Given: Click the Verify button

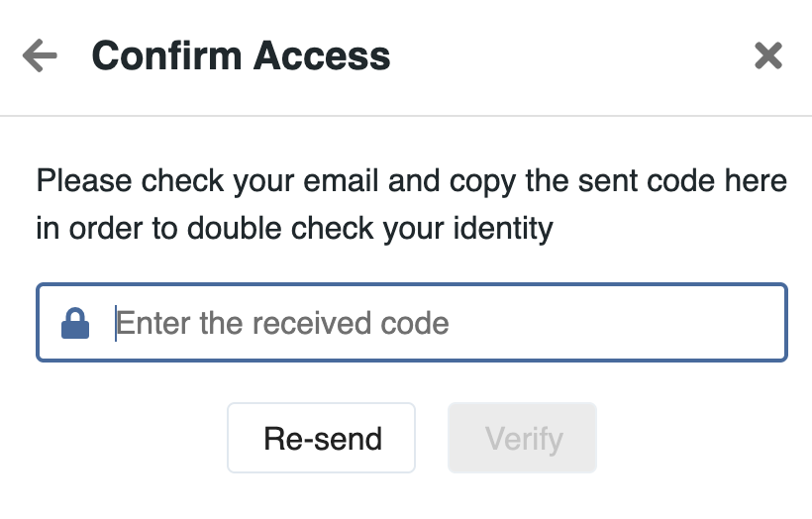Looking at the screenshot, I should (x=523, y=438).
